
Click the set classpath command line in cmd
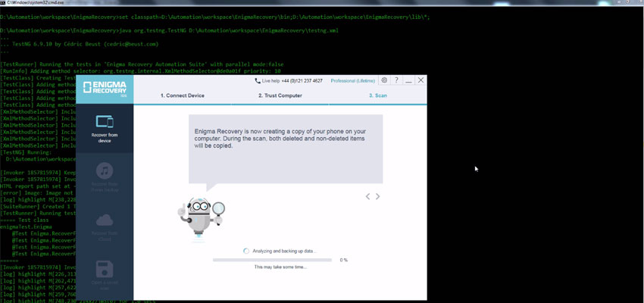click(215, 17)
